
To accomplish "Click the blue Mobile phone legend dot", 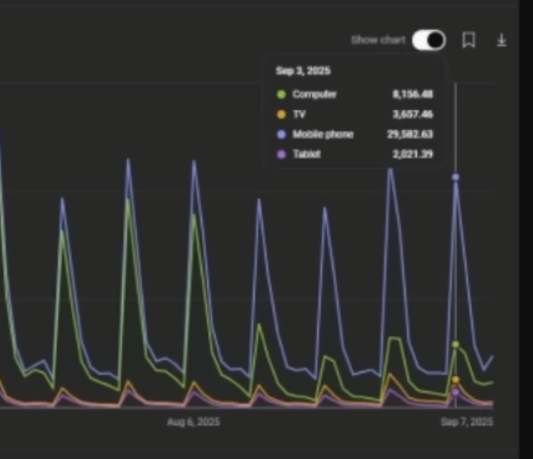I will click(281, 134).
